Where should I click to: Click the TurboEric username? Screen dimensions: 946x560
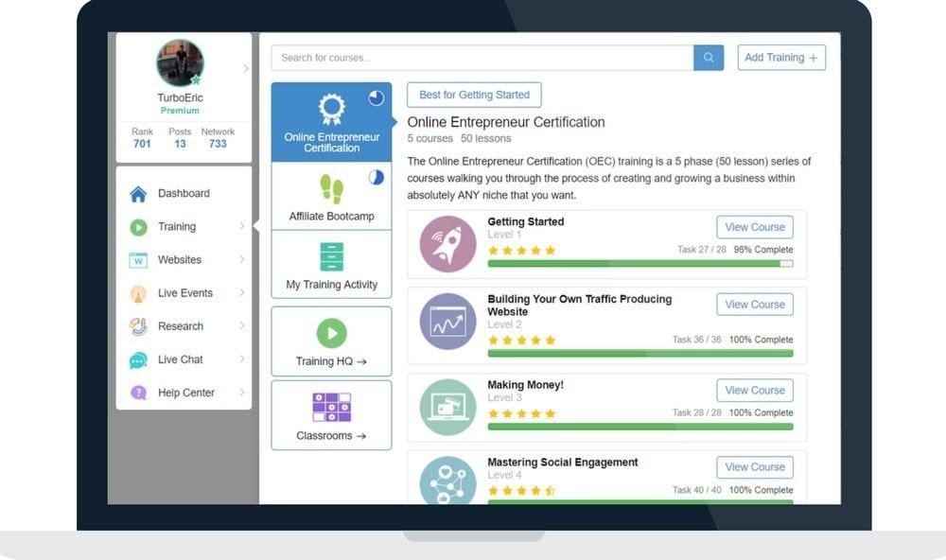click(180, 97)
